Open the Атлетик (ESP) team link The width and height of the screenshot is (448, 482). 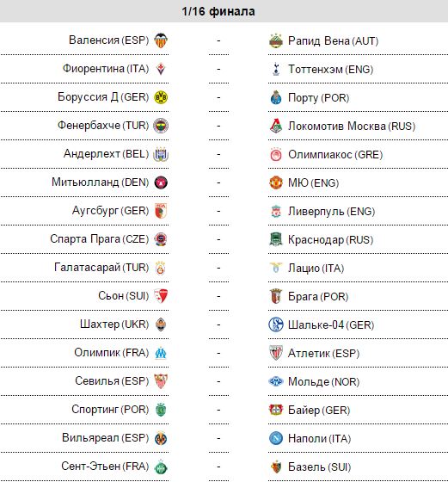(x=323, y=353)
